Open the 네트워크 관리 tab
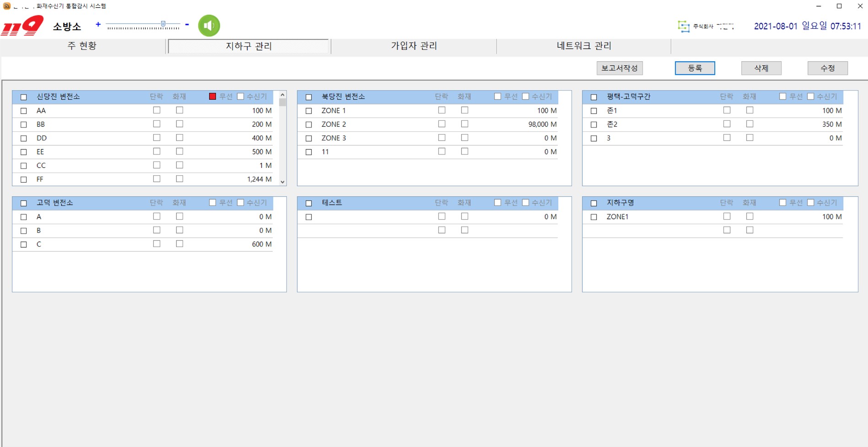Screen dimensions: 868x447 [x=583, y=46]
